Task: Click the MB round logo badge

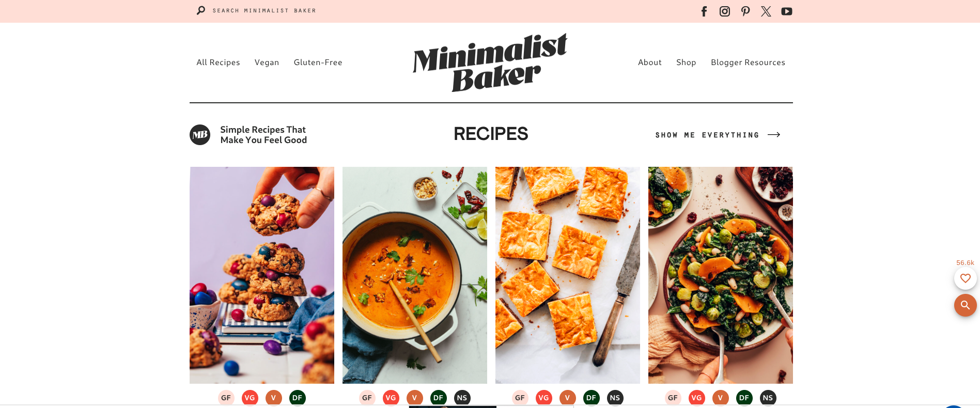Action: click(x=200, y=135)
